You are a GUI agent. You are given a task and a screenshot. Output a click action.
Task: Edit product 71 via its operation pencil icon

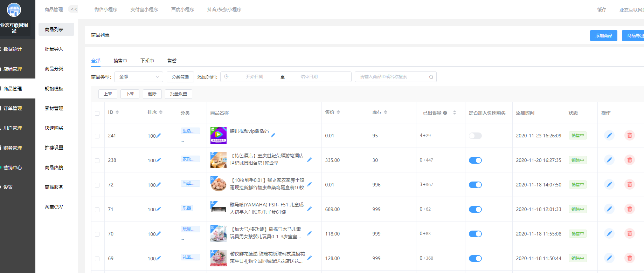[609, 209]
